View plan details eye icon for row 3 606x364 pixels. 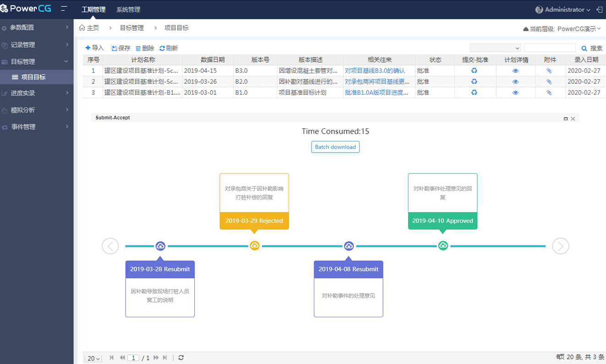point(515,92)
